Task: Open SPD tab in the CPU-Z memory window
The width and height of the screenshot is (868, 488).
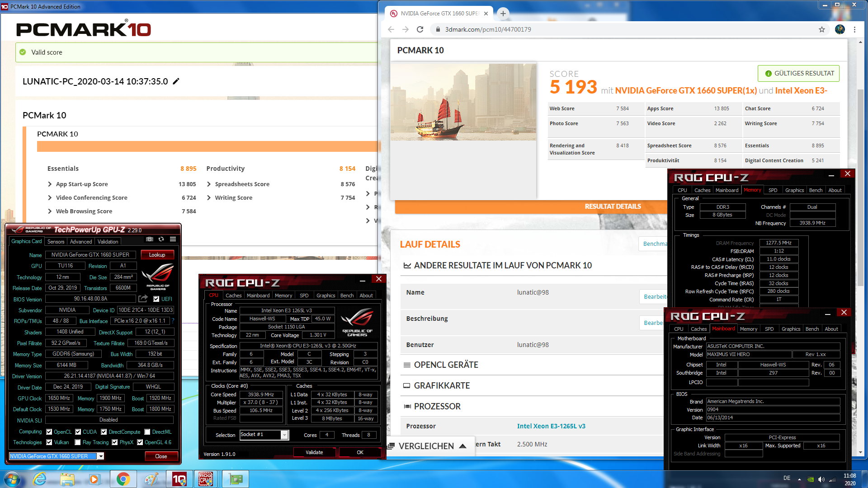Action: click(x=773, y=190)
